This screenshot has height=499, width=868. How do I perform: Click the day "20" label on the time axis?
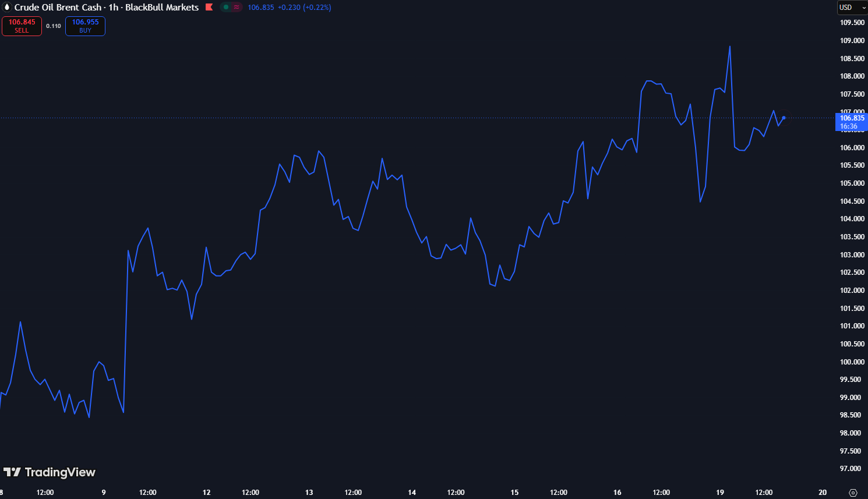(823, 493)
